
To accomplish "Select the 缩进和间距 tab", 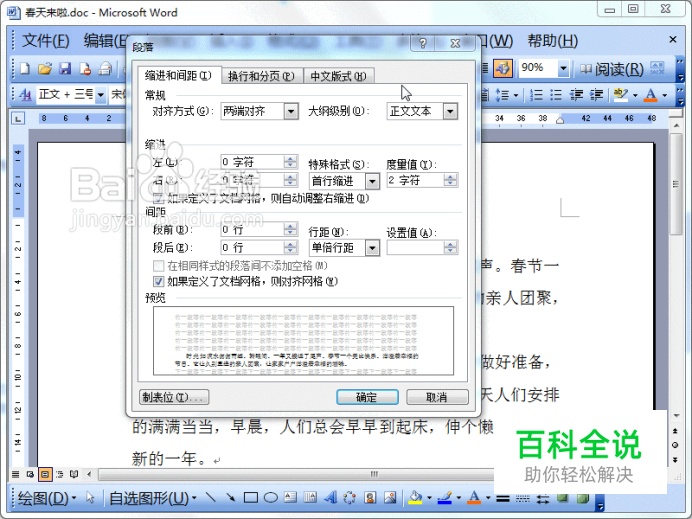I will tap(178, 75).
